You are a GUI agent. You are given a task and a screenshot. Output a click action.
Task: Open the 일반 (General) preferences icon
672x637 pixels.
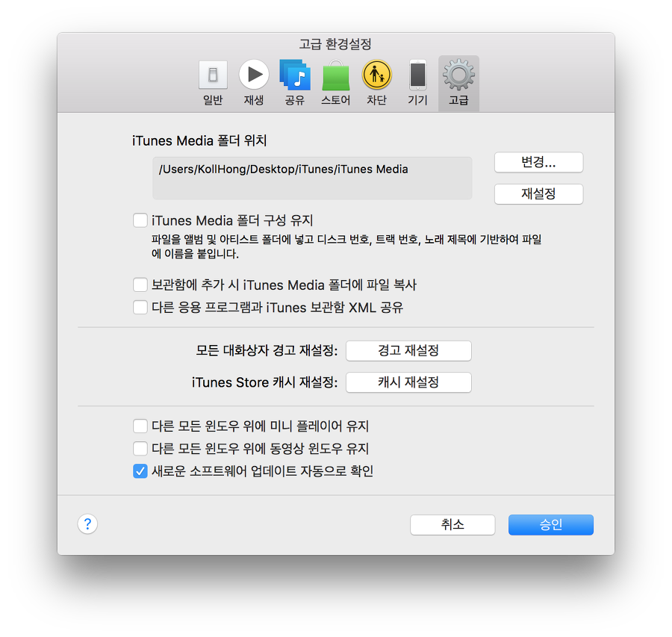[213, 75]
